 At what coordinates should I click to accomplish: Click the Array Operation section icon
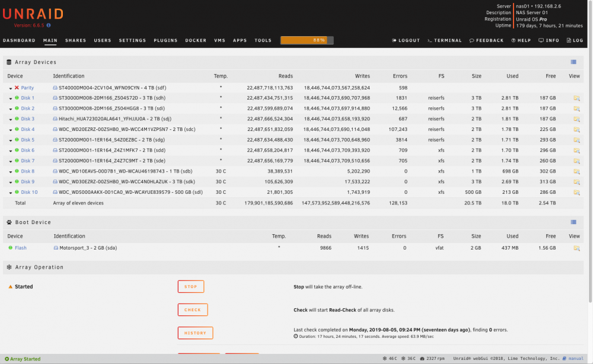pos(9,267)
